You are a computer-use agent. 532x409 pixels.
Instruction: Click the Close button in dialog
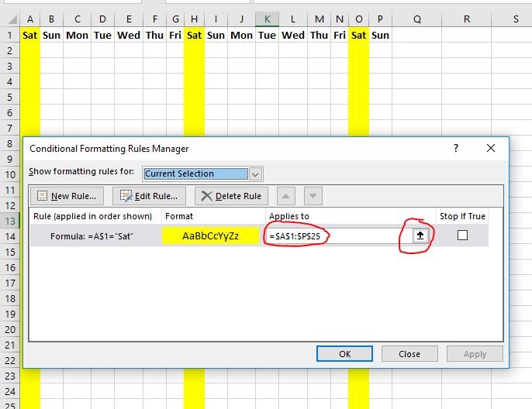point(409,354)
